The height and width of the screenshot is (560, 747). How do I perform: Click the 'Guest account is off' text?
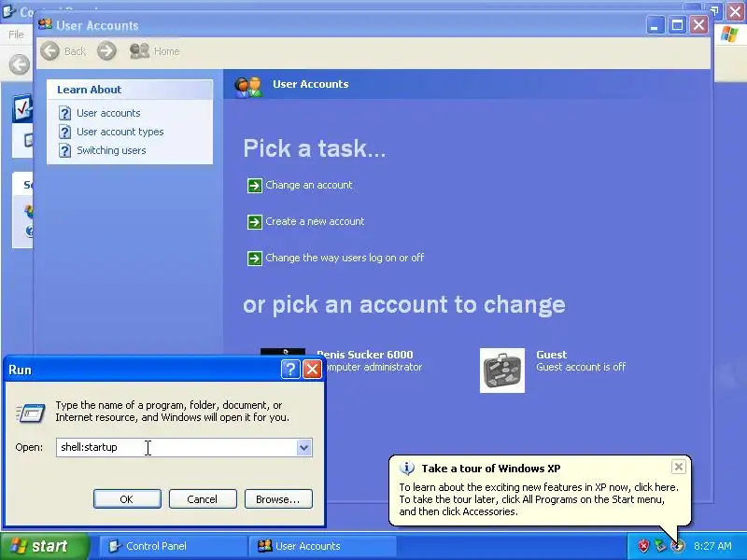pyautogui.click(x=581, y=367)
